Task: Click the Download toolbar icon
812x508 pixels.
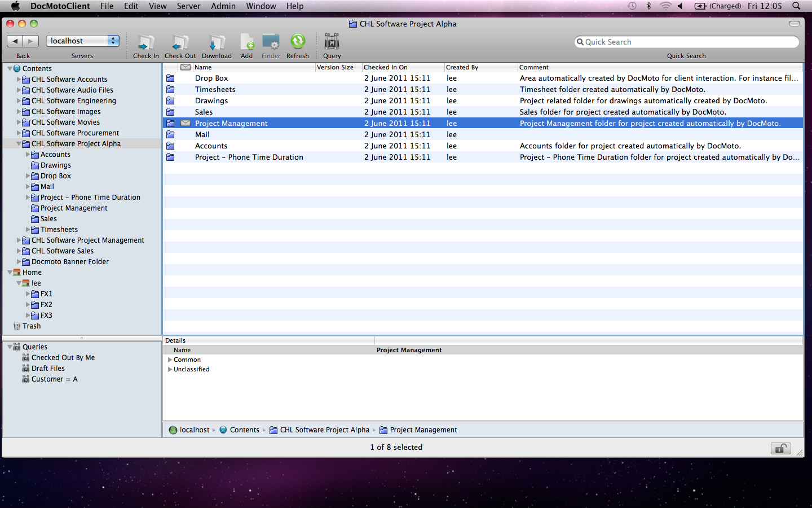Action: 217,42
